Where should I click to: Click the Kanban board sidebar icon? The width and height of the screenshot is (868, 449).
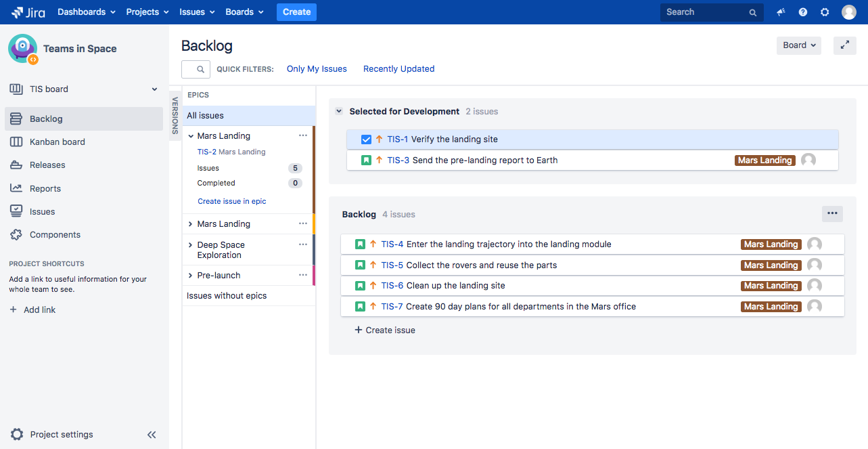pos(16,142)
